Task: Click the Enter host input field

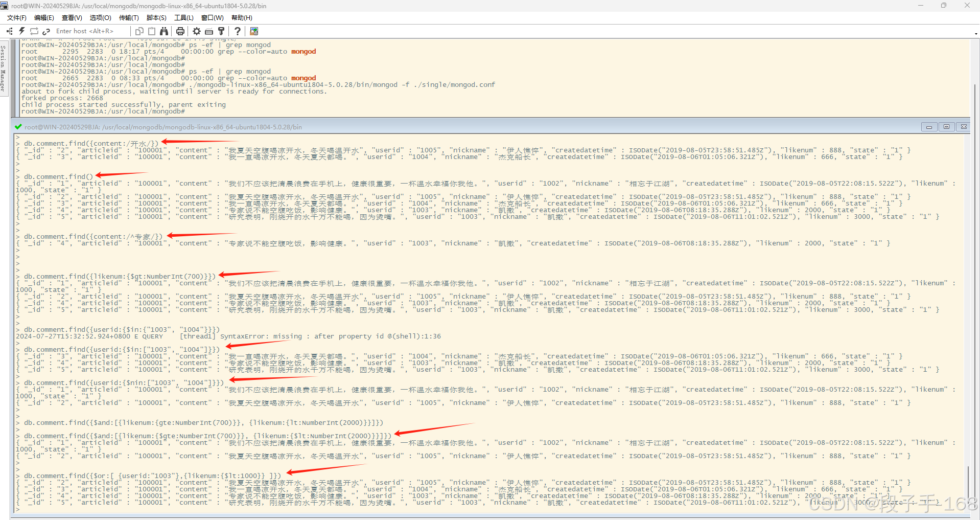Action: click(x=91, y=31)
